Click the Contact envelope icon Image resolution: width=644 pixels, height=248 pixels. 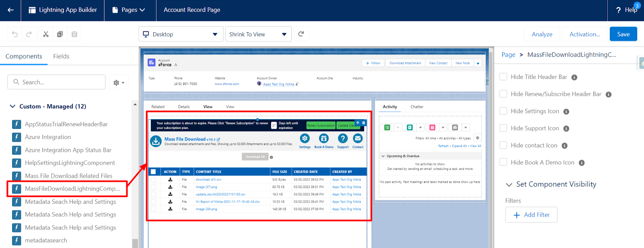(358, 138)
